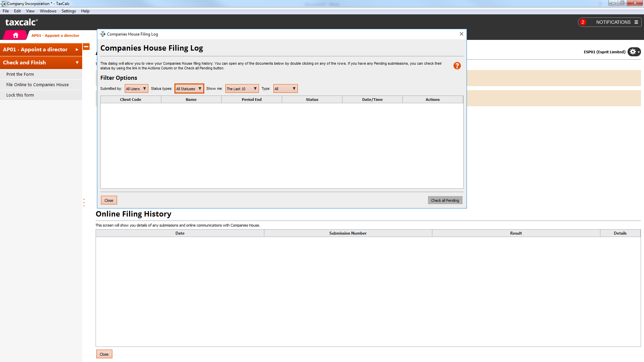Click the taxcalc logo
Screen dimensions: 644x362
[x=21, y=22]
